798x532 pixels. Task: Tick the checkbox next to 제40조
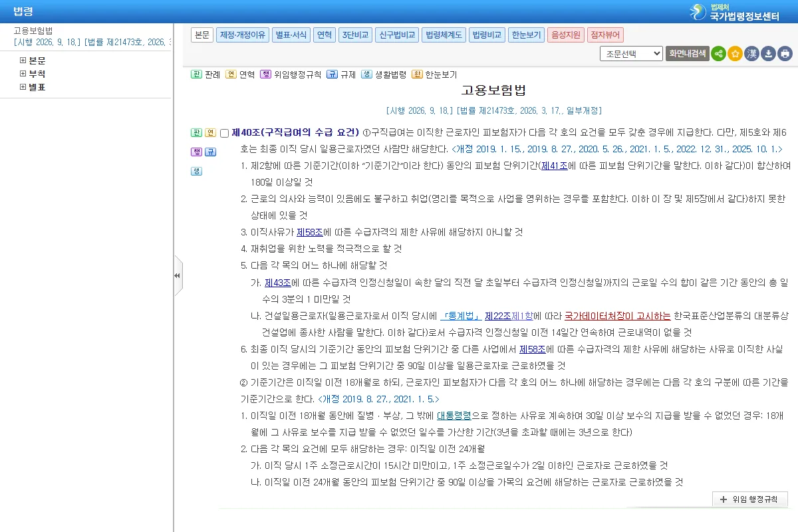click(224, 133)
